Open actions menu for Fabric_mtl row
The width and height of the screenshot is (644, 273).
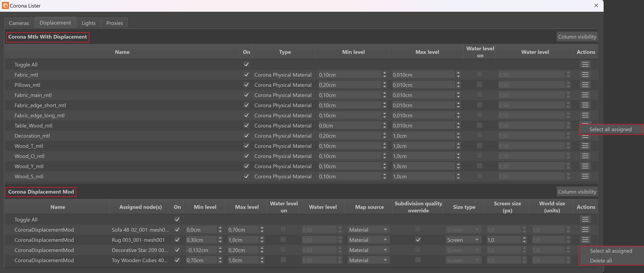coord(585,75)
